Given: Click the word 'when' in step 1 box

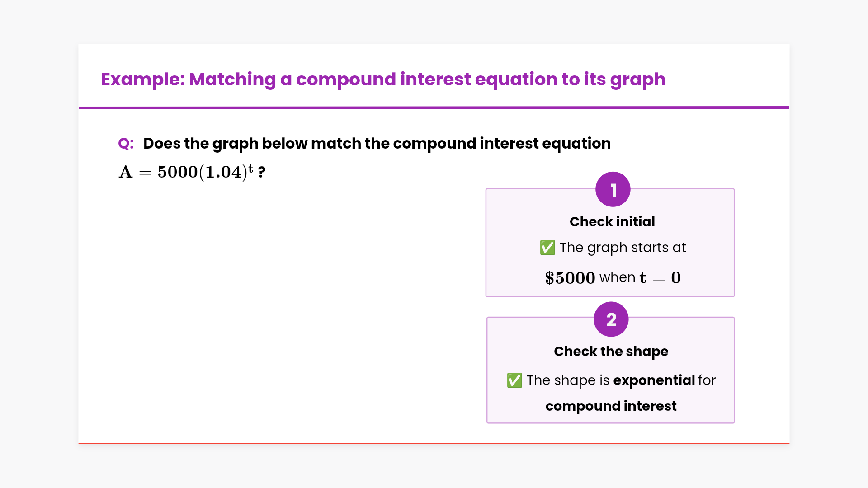Looking at the screenshot, I should [x=617, y=277].
